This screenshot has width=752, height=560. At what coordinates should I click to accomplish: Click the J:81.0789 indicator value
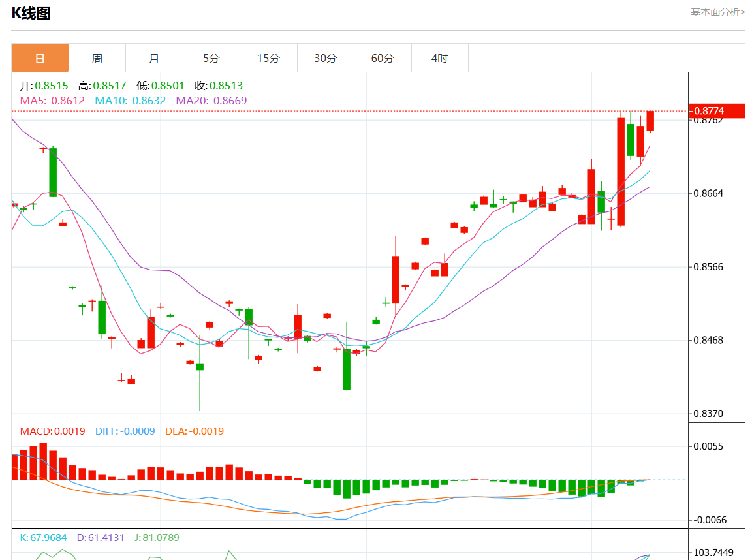click(157, 537)
